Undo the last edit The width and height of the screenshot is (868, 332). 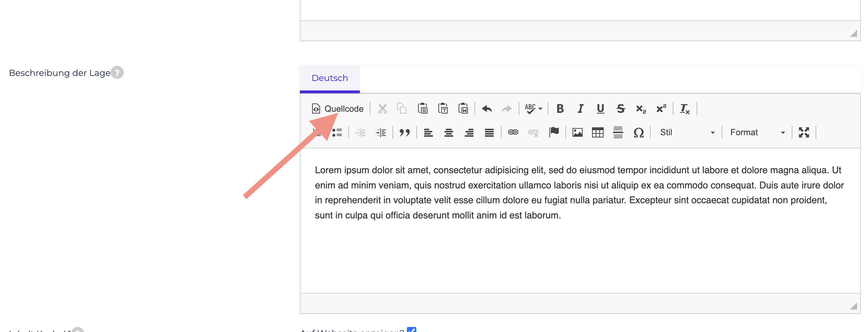(x=487, y=108)
